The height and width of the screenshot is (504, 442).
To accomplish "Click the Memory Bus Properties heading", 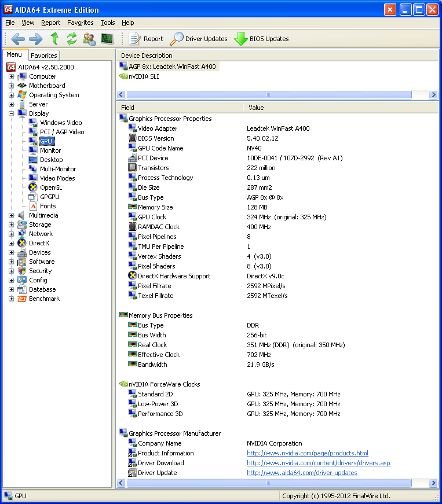I will point(160,315).
